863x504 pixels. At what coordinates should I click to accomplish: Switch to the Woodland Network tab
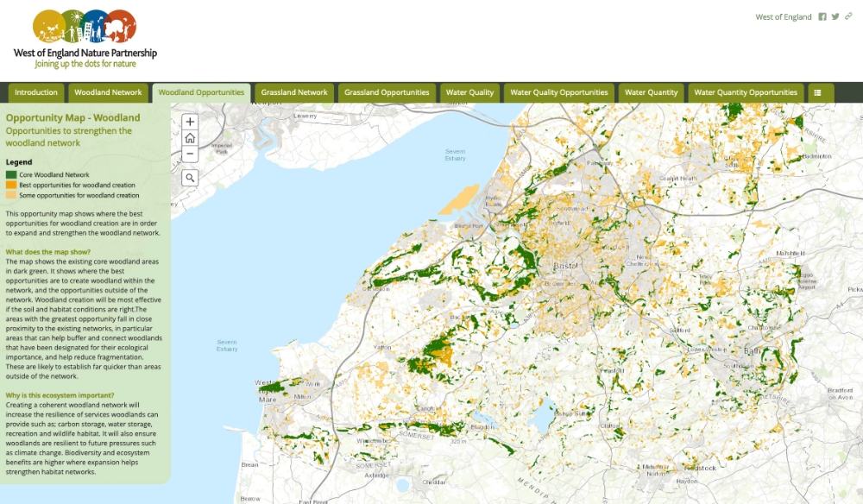click(108, 92)
